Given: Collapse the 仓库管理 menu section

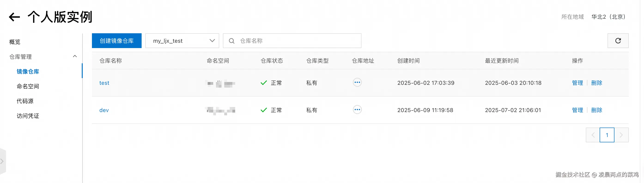Looking at the screenshot, I should click(75, 57).
